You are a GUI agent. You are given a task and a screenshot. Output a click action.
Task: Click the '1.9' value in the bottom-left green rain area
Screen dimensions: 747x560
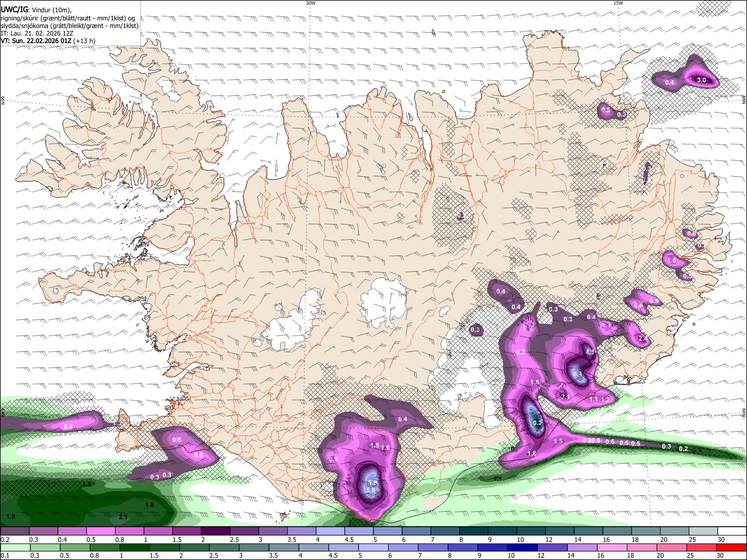11,516
